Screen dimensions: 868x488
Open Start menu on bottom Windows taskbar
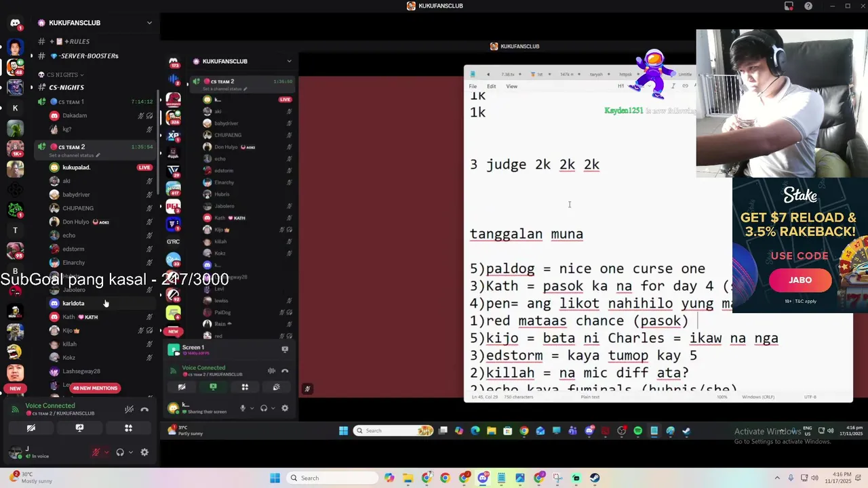(275, 478)
